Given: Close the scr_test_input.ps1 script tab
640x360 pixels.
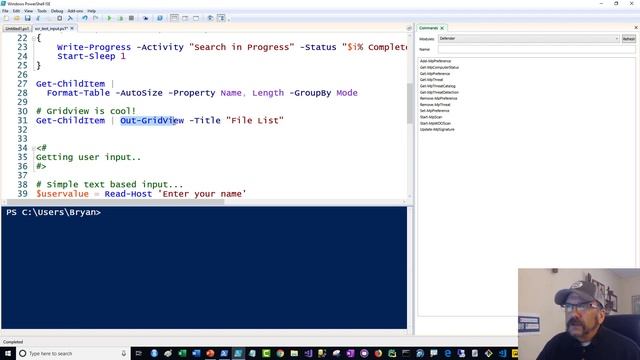Looking at the screenshot, I should (72, 28).
